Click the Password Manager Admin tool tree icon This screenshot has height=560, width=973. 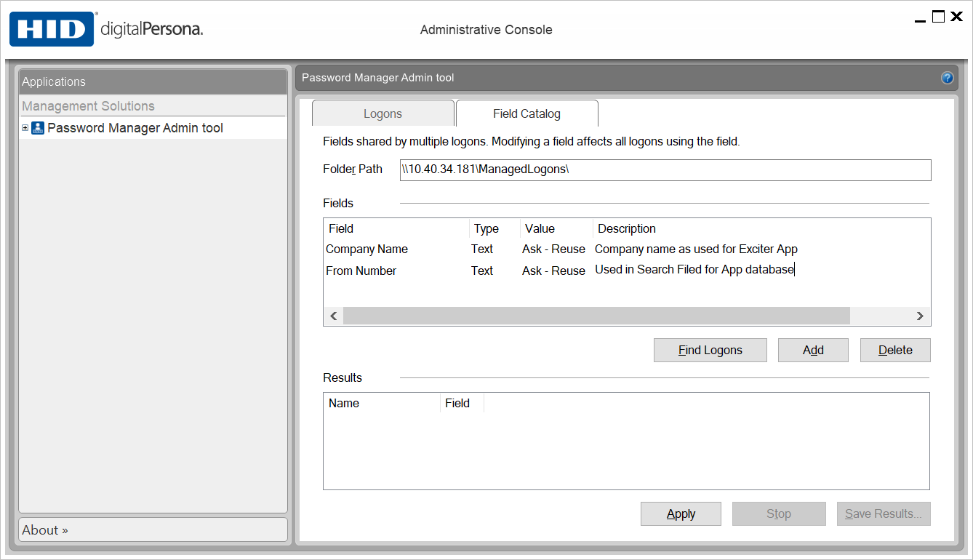point(38,128)
